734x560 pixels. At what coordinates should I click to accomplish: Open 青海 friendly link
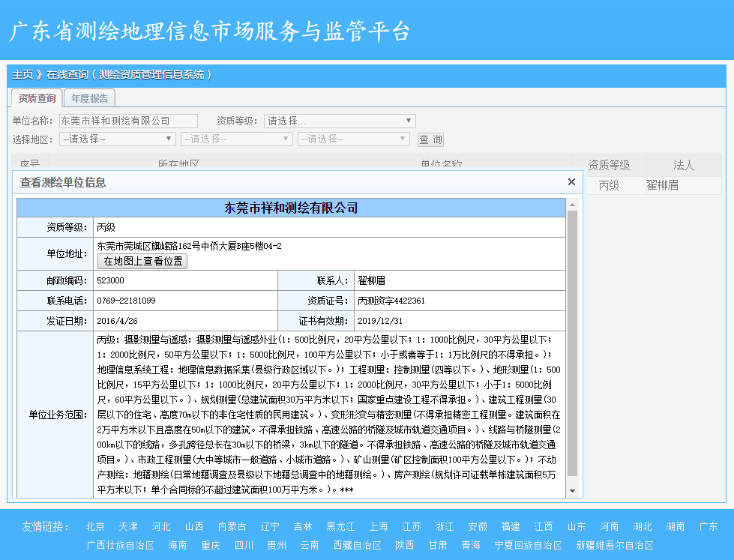[x=470, y=545]
